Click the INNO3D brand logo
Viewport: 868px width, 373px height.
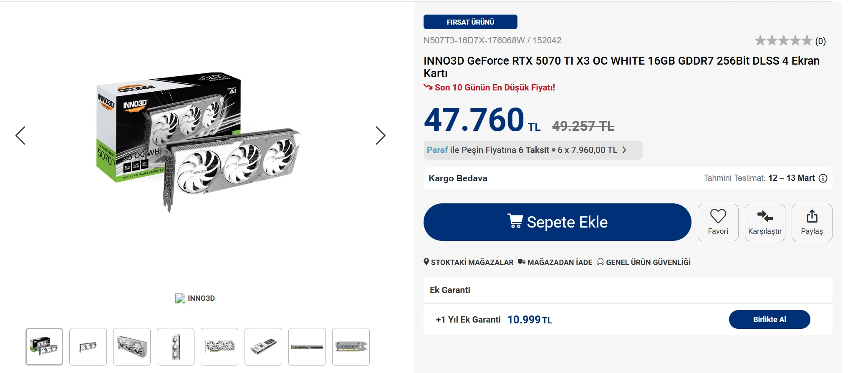click(x=195, y=298)
